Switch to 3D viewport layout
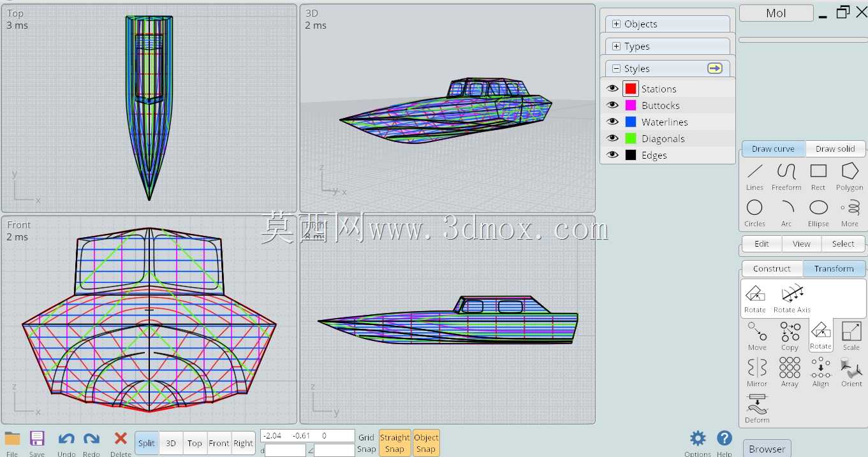The width and height of the screenshot is (868, 457). [x=171, y=443]
